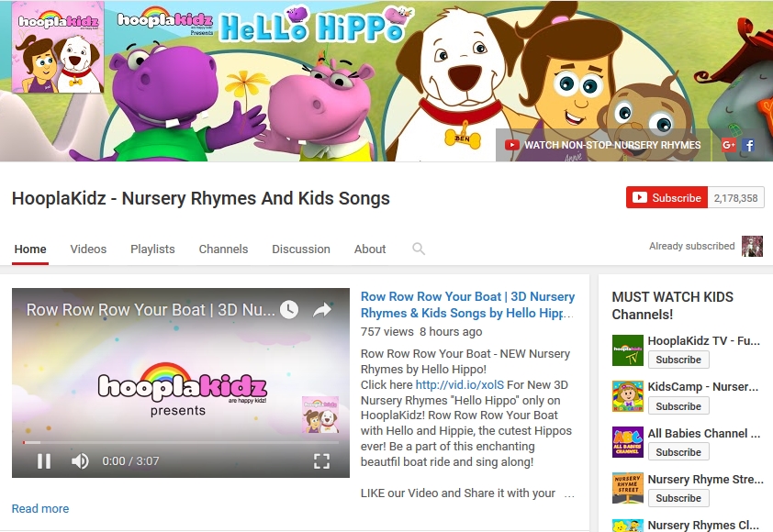Screen dimensions: 773x532
Task: Click the Nursery Rhyme Street thumbnail
Action: [x=628, y=488]
